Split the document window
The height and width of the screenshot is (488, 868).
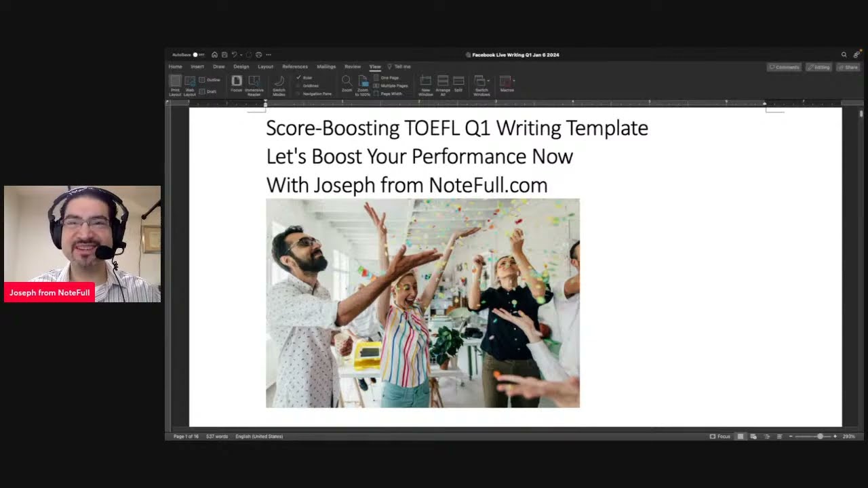point(458,84)
